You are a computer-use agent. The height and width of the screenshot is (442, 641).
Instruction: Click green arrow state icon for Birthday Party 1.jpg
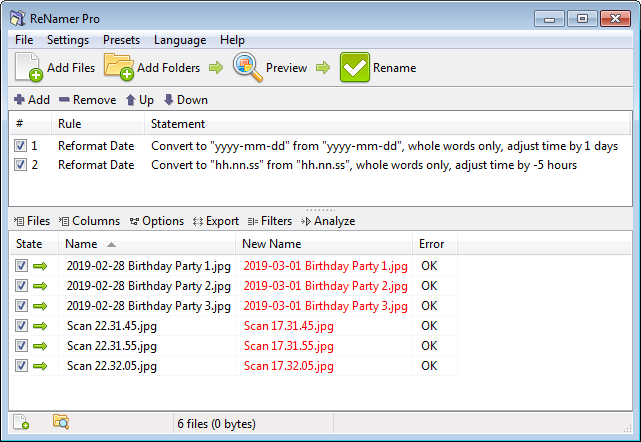pyautogui.click(x=40, y=266)
